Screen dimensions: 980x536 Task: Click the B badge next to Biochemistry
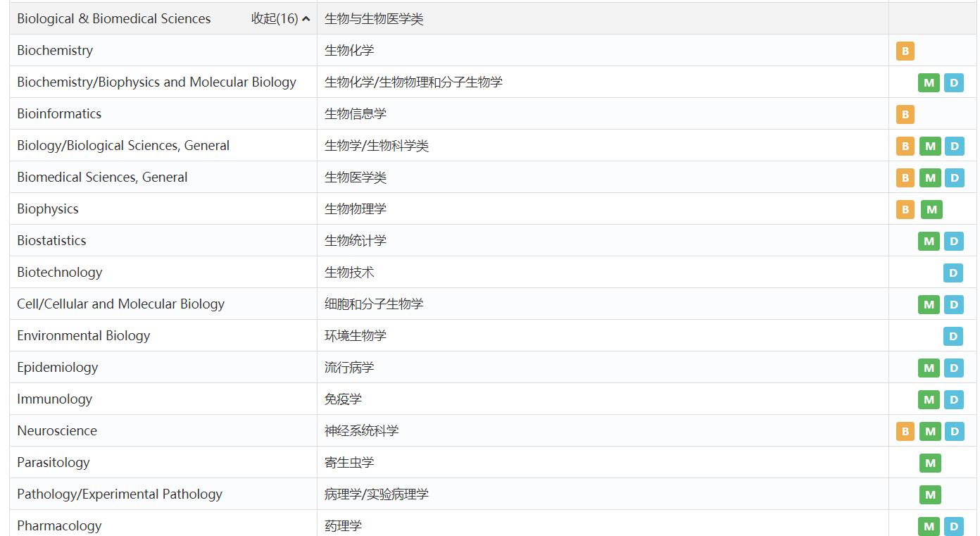(905, 51)
